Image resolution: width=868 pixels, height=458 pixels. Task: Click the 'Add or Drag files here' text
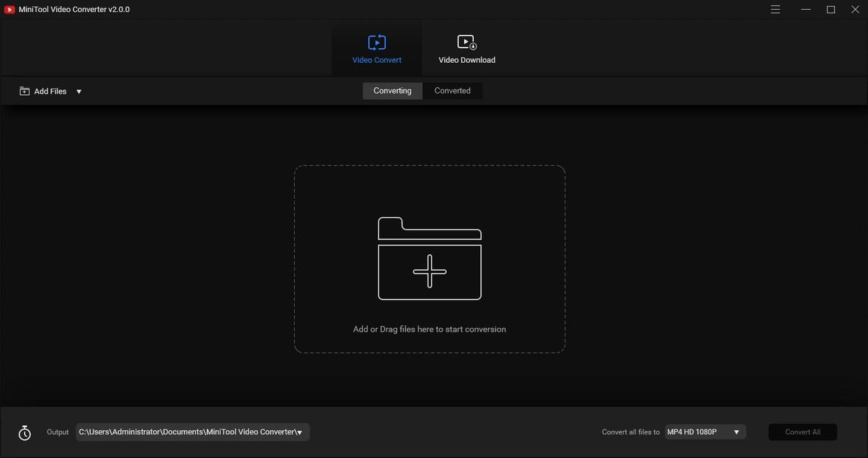429,330
